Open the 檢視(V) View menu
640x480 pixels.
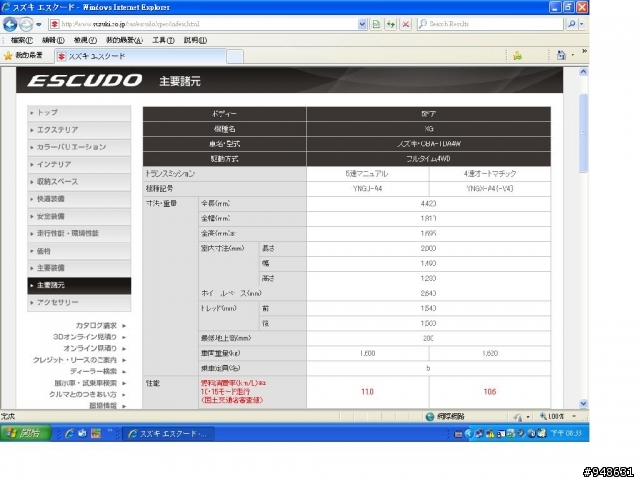(x=85, y=40)
